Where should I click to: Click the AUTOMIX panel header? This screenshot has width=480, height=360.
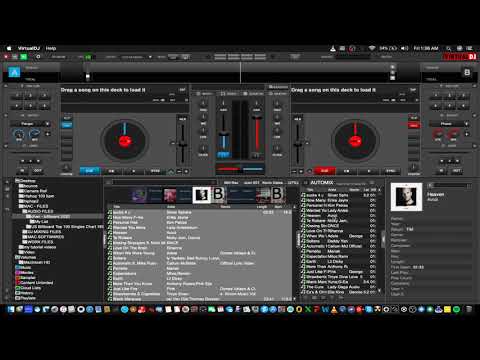click(x=322, y=183)
